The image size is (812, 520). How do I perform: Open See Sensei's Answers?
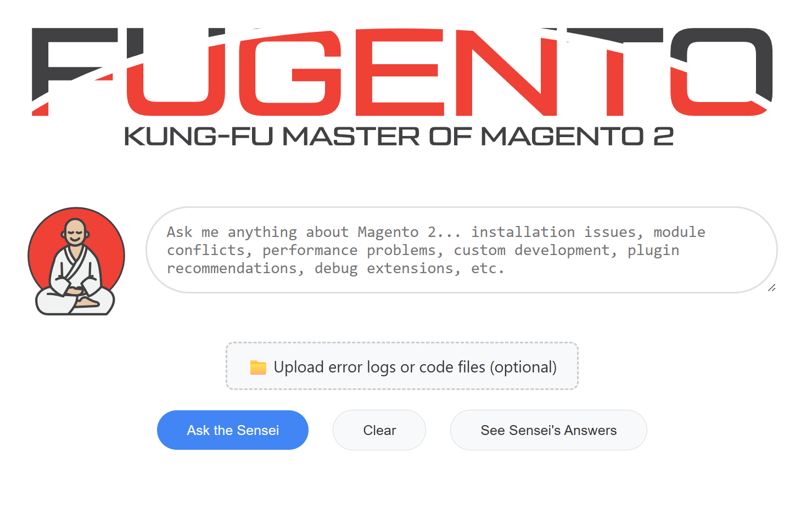548,431
